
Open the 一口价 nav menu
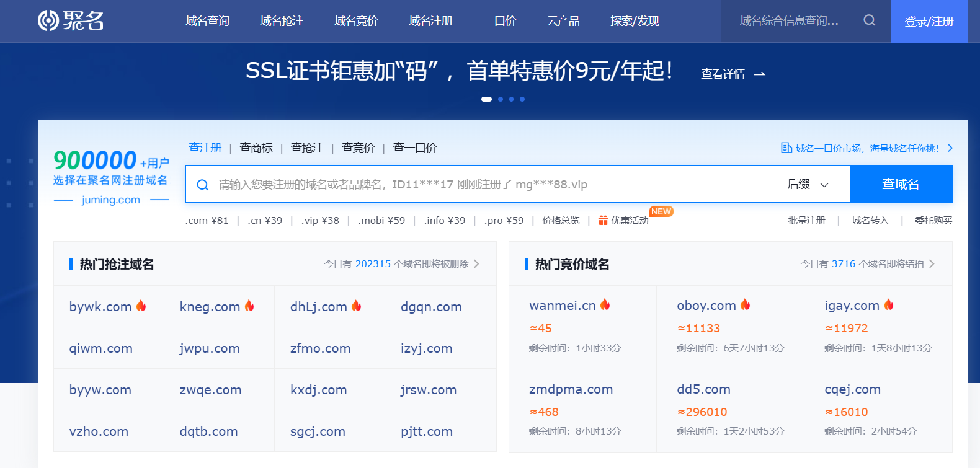500,21
